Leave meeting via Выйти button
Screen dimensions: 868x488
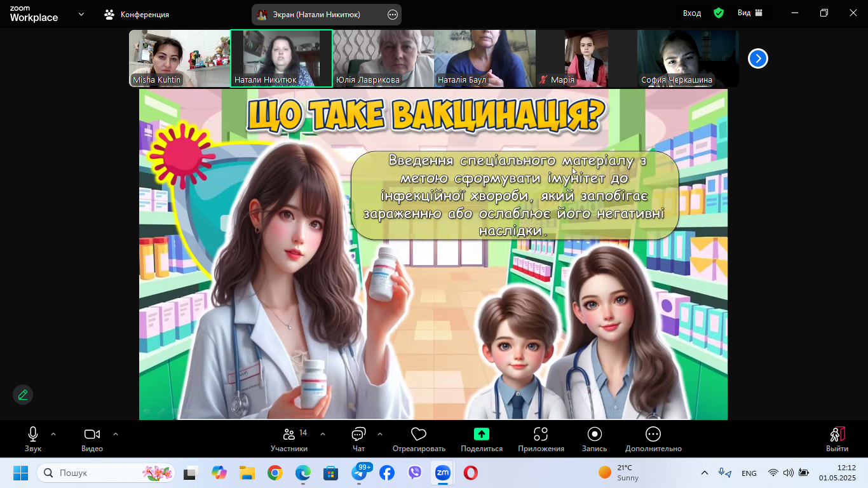837,440
